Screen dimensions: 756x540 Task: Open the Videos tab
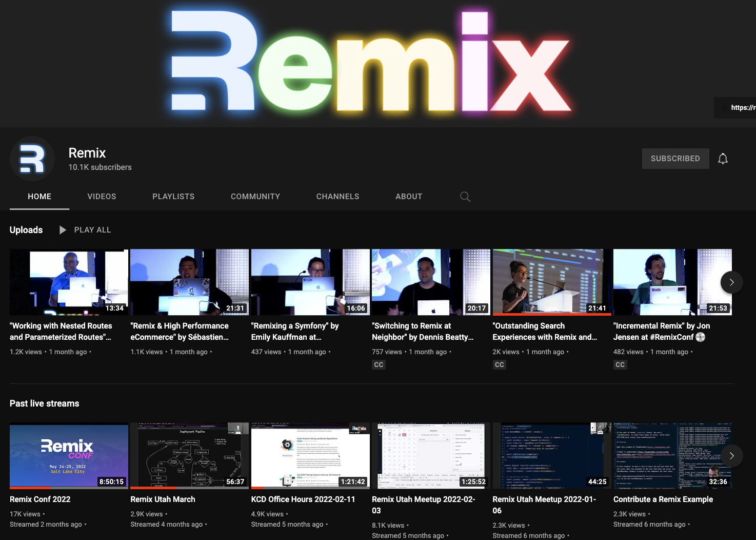(x=102, y=197)
